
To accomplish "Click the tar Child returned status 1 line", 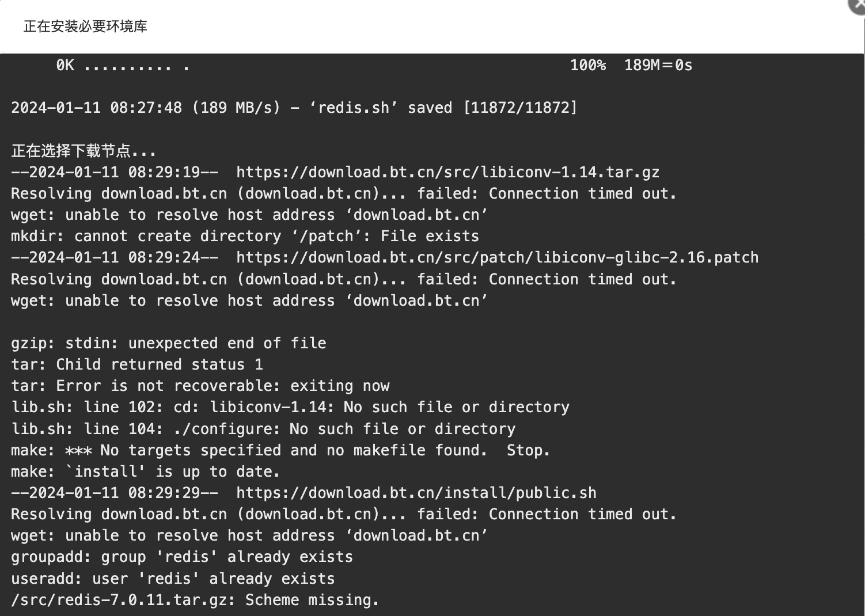I will [136, 364].
